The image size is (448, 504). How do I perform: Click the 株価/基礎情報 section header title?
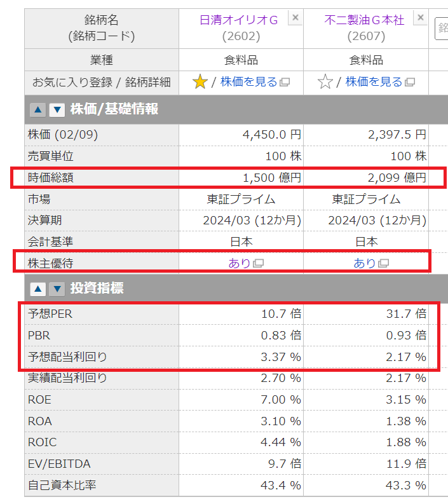114,109
